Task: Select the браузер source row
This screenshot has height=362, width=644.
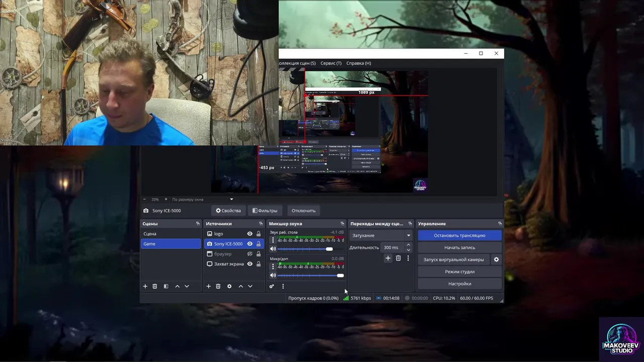Action: coord(234,254)
